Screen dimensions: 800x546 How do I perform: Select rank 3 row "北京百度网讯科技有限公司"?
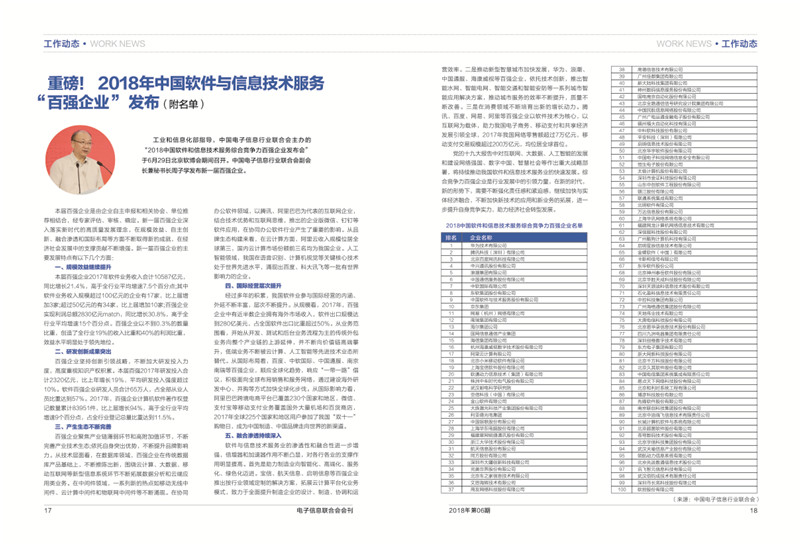(514, 259)
